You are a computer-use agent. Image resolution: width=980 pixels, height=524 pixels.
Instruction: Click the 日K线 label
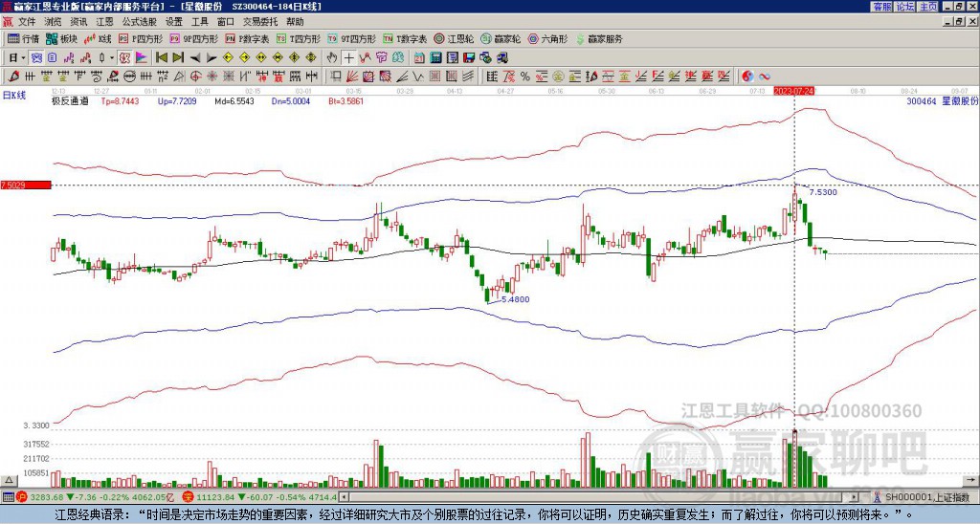click(x=14, y=96)
